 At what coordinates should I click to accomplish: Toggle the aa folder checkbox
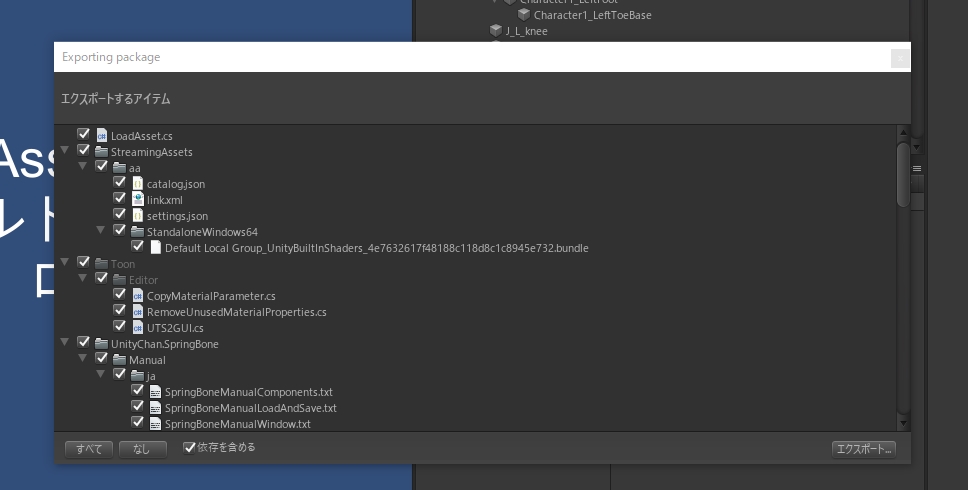[x=102, y=166]
